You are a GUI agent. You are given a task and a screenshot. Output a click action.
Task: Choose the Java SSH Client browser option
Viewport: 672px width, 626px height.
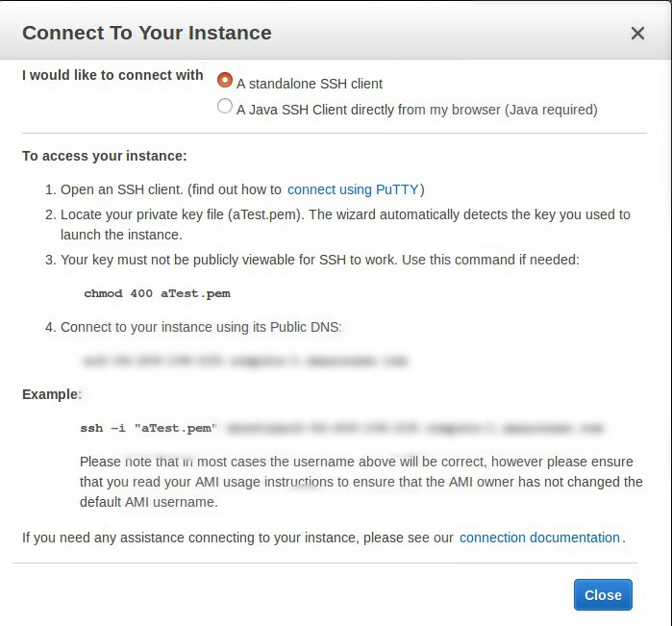coord(225,107)
